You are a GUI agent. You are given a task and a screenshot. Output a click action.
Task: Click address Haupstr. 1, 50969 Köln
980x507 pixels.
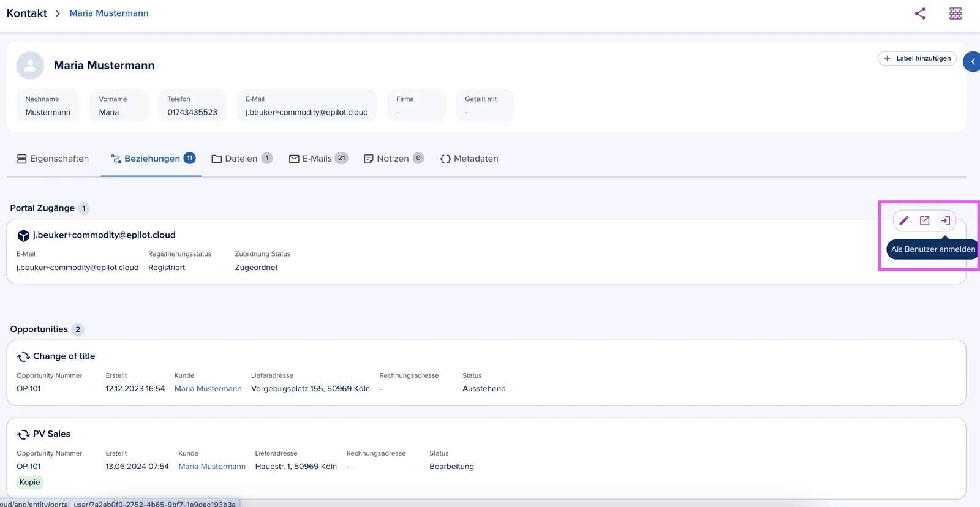tap(296, 467)
